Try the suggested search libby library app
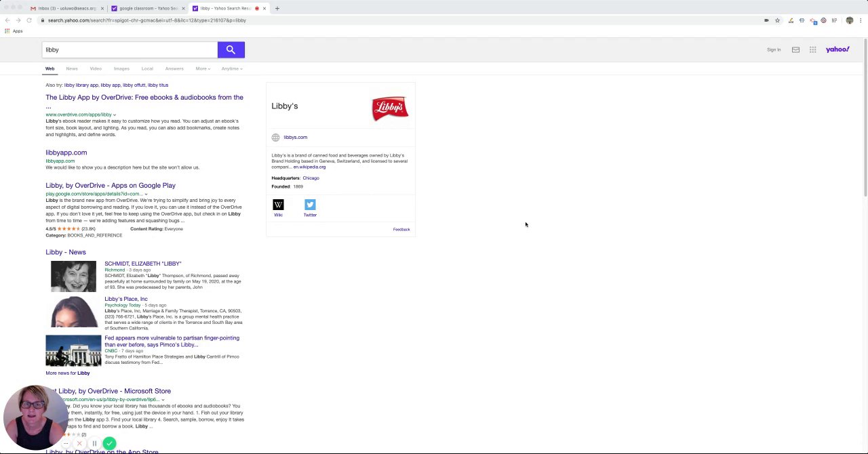 coord(81,85)
